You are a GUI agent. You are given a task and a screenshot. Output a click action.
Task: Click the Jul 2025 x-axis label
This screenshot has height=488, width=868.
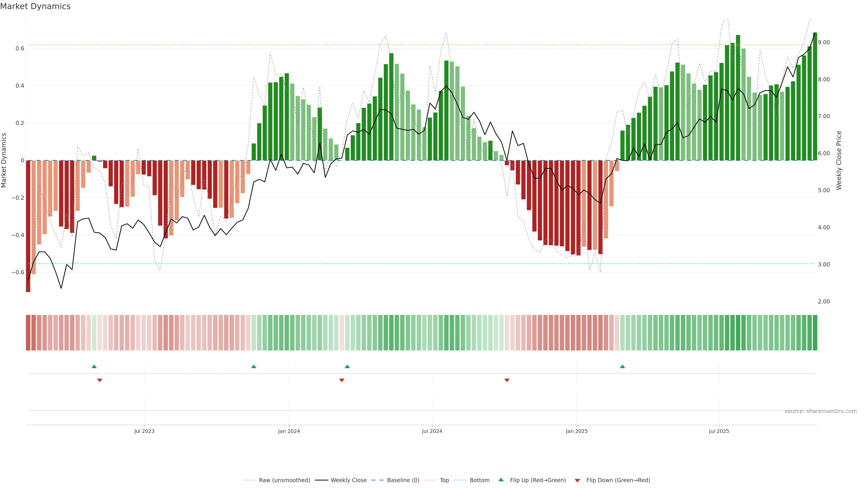click(x=719, y=431)
